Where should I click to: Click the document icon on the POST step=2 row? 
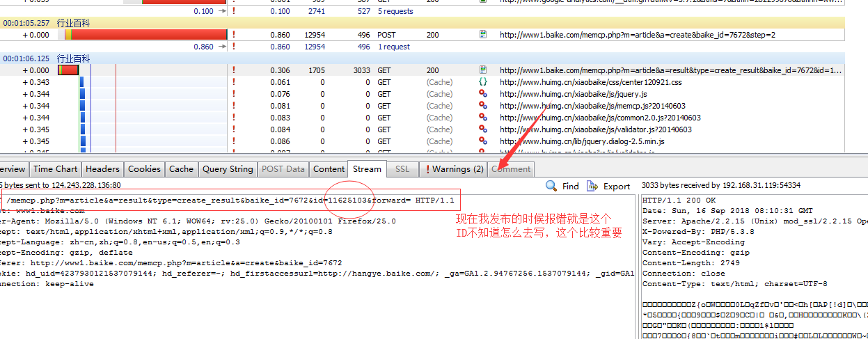click(x=483, y=34)
